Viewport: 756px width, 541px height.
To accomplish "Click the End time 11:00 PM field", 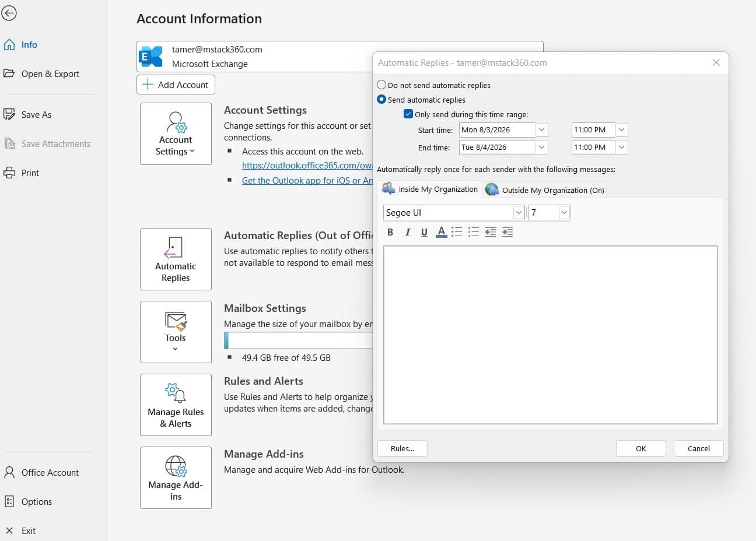I will click(x=593, y=147).
